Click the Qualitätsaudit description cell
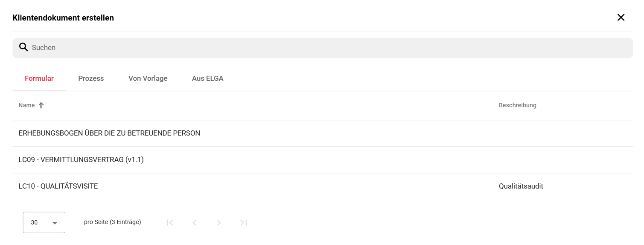This screenshot has width=644, height=245. tap(521, 186)
